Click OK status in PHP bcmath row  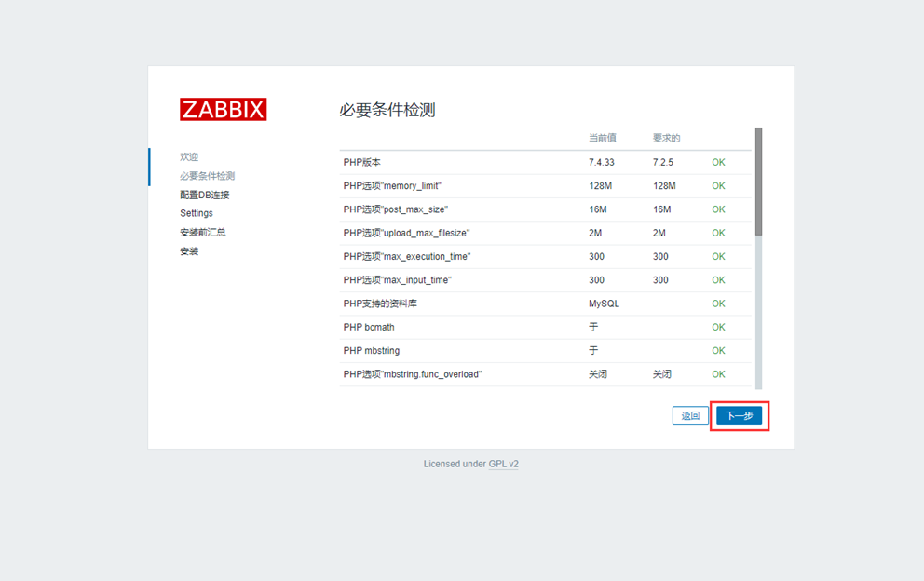click(718, 328)
